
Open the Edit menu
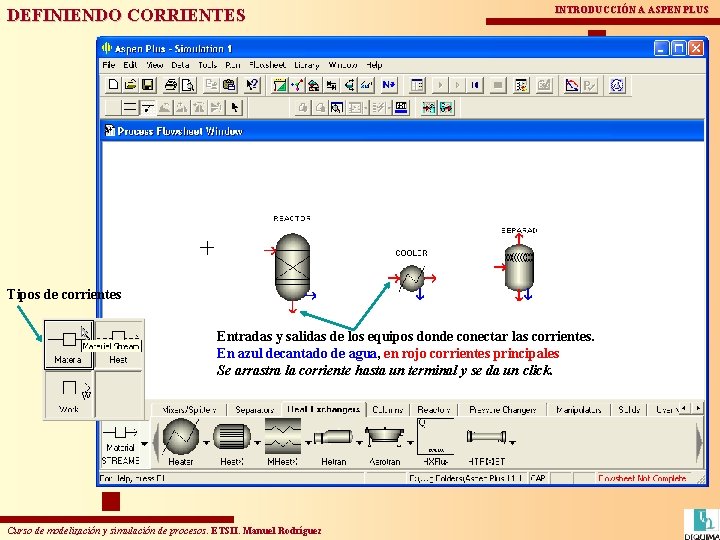point(130,65)
